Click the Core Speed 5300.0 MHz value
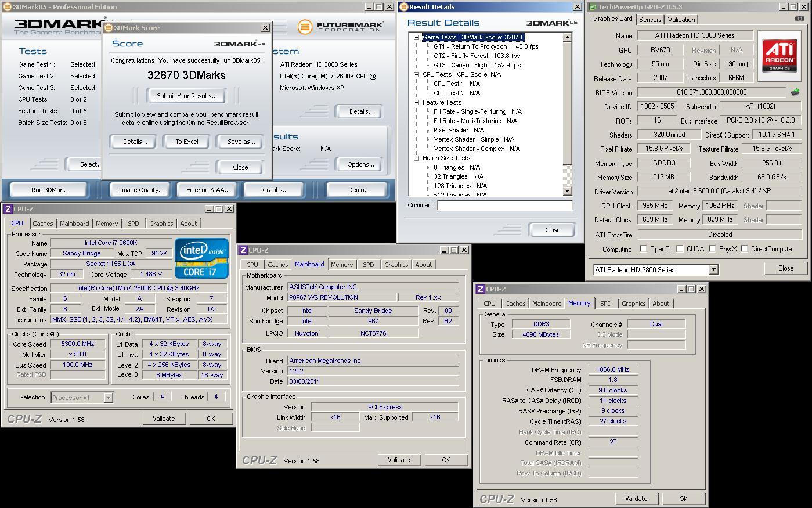812x508 pixels. (x=77, y=344)
